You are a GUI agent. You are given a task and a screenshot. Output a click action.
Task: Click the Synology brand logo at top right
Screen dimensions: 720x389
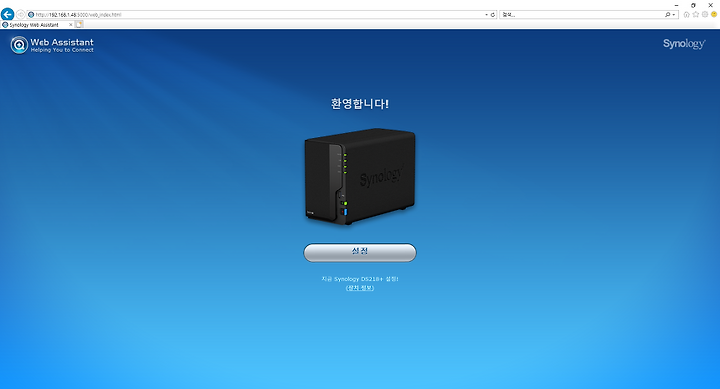(x=684, y=44)
